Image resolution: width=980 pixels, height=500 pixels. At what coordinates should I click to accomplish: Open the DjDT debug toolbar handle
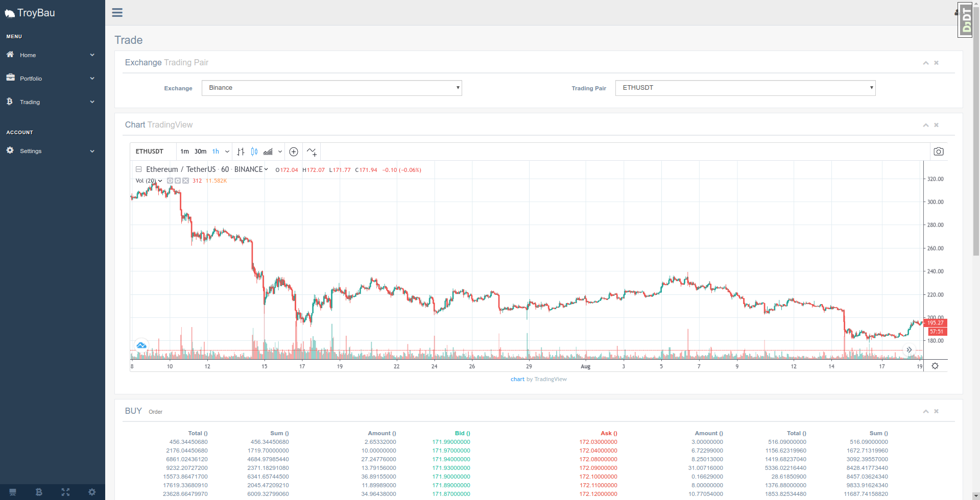coord(965,20)
